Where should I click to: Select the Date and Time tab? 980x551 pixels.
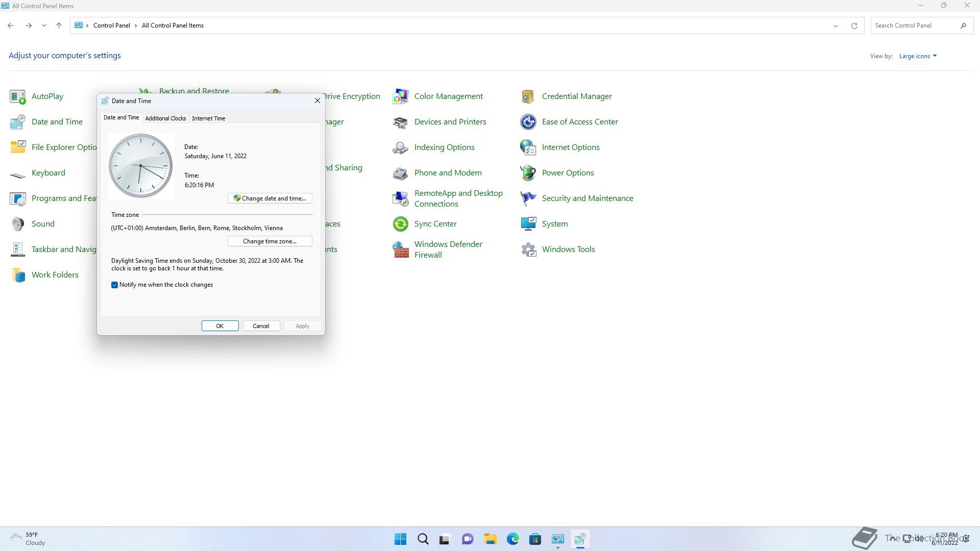click(121, 117)
